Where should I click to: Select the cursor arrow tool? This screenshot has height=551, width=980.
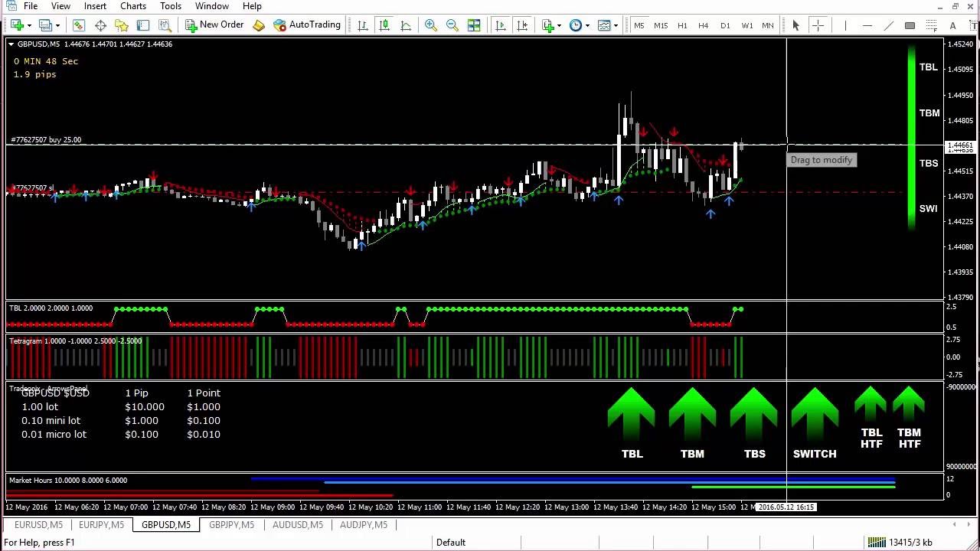(x=796, y=25)
